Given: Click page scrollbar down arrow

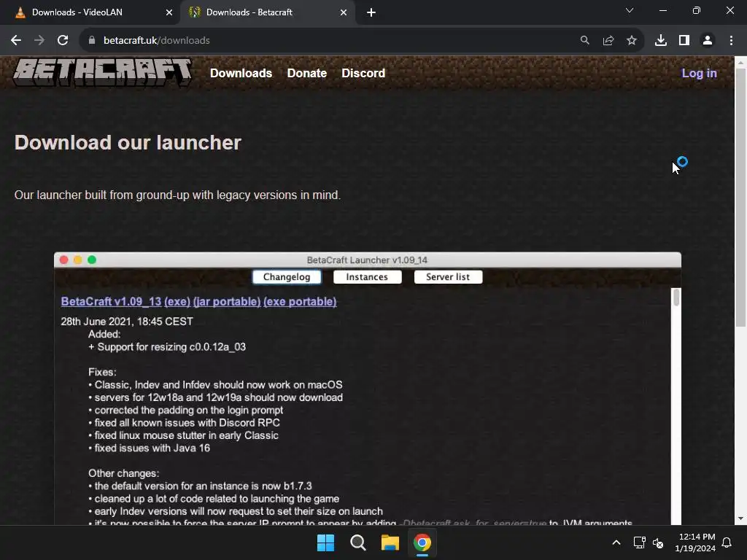Looking at the screenshot, I should click(740, 518).
